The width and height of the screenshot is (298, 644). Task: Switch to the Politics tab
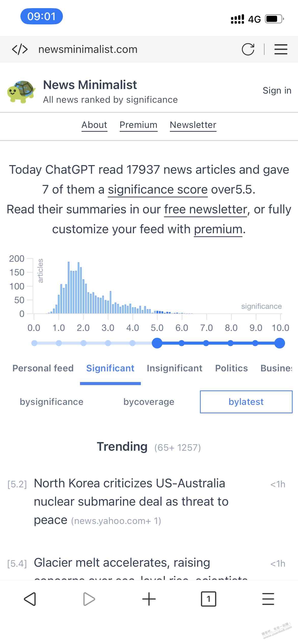tap(232, 368)
